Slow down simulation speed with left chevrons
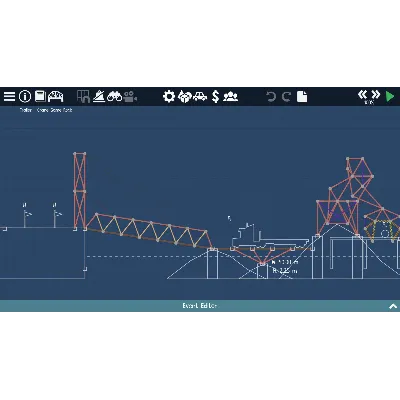Screen dimensions: 400x400 click(x=362, y=95)
